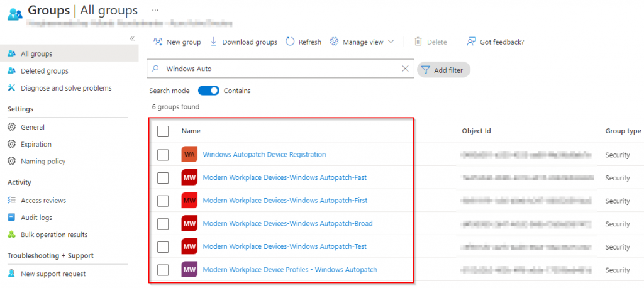644x288 pixels.
Task: Click the Audit logs book icon
Action: click(11, 218)
